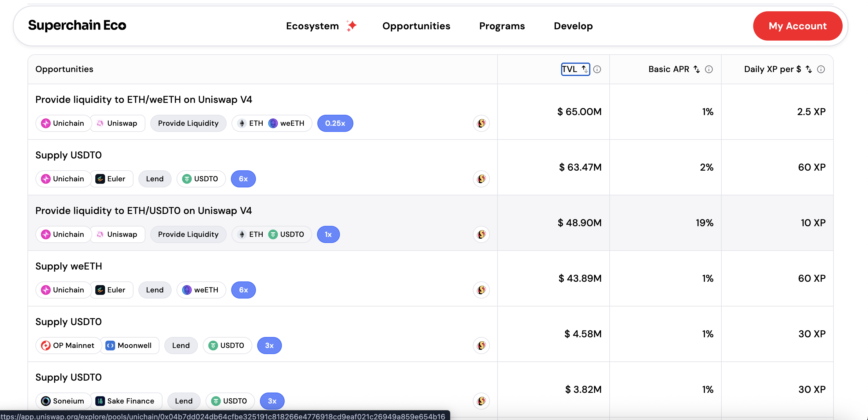Click the $ 4.58M TVL value
Image resolution: width=868 pixels, height=420 pixels.
[x=583, y=334]
